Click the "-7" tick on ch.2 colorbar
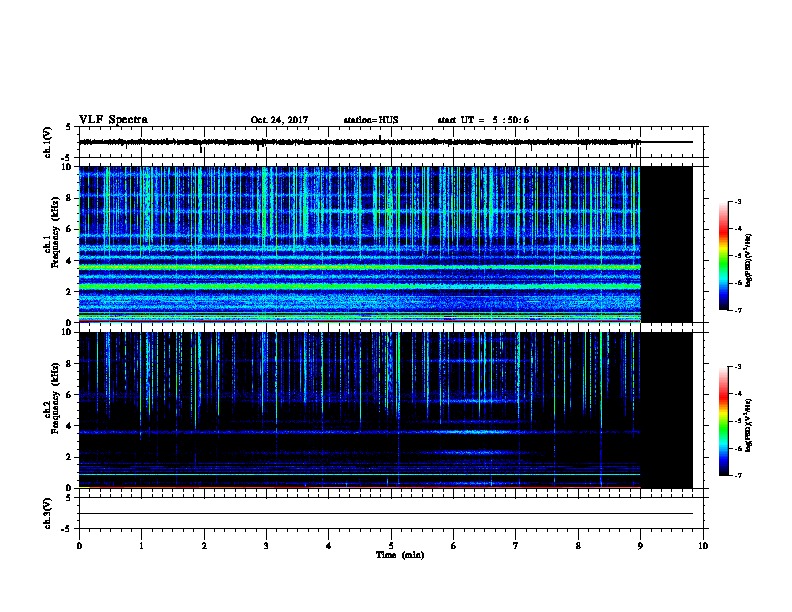The height and width of the screenshot is (612, 792). (737, 476)
